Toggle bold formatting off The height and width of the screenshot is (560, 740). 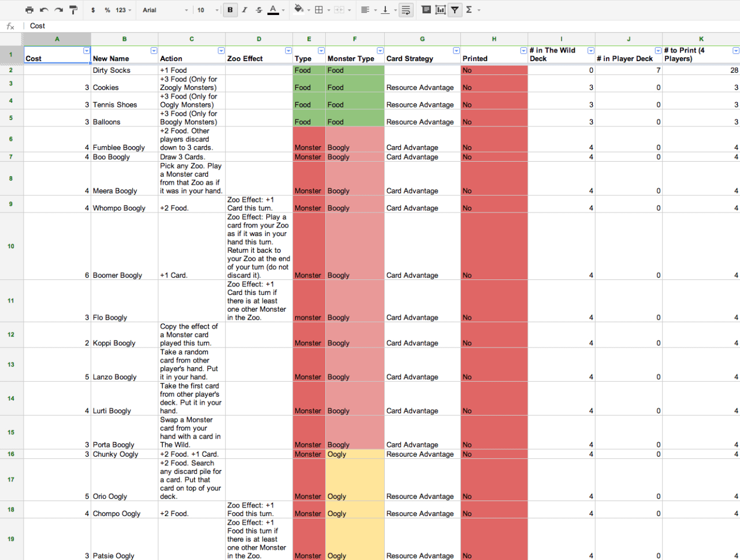pos(230,10)
